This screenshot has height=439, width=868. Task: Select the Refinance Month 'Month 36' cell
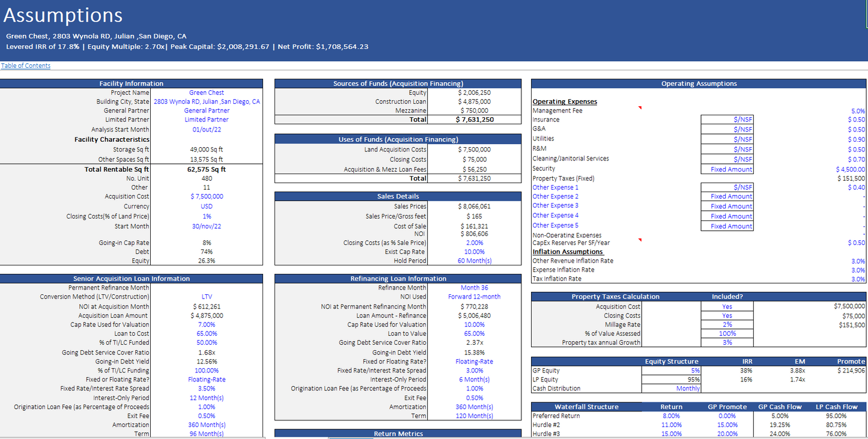pyautogui.click(x=474, y=288)
